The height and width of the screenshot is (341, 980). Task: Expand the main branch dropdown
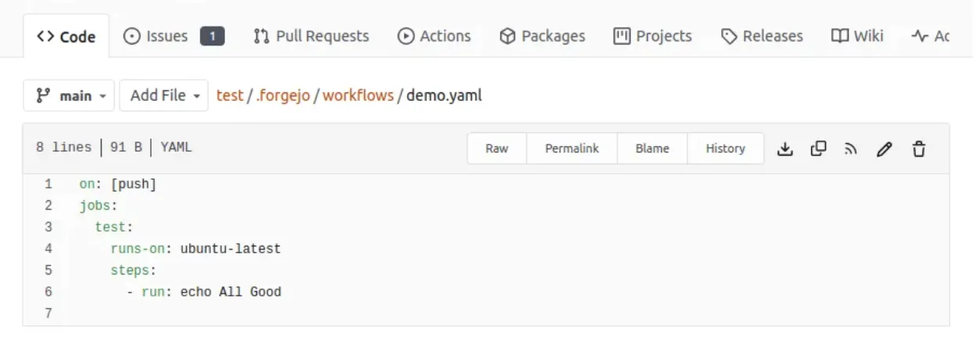69,95
